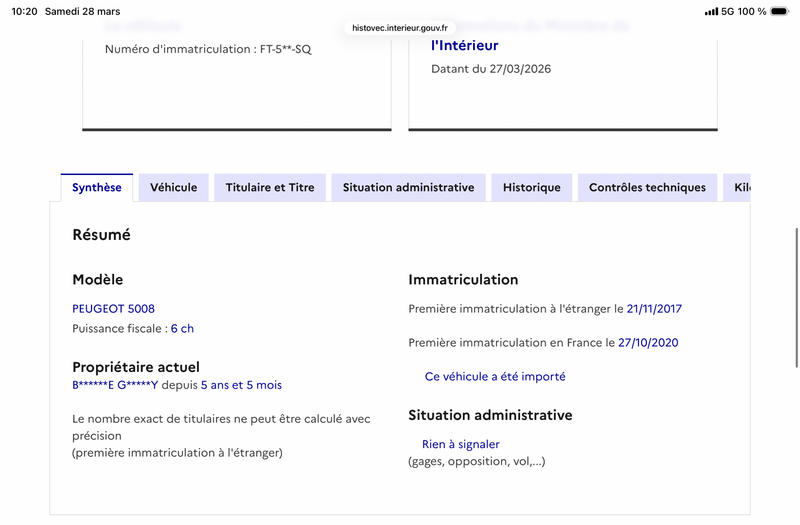Viewport: 800px width, 525px height.
Task: Click the "l'Intérieur" heading link
Action: [464, 45]
